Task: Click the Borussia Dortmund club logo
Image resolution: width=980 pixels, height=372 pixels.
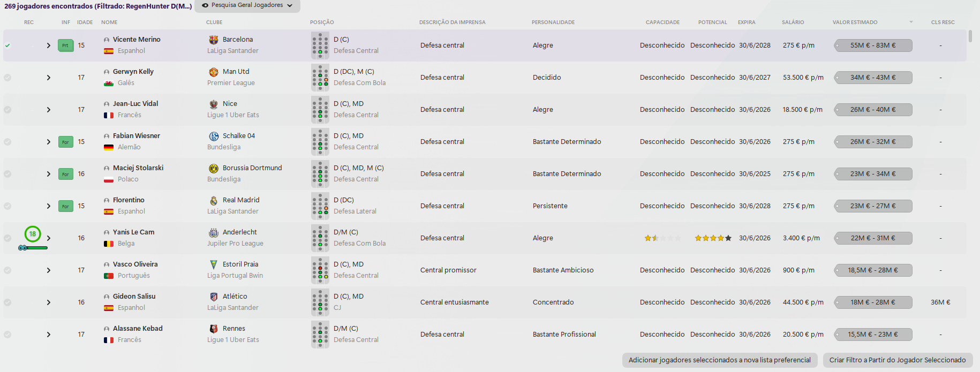Action: click(214, 168)
